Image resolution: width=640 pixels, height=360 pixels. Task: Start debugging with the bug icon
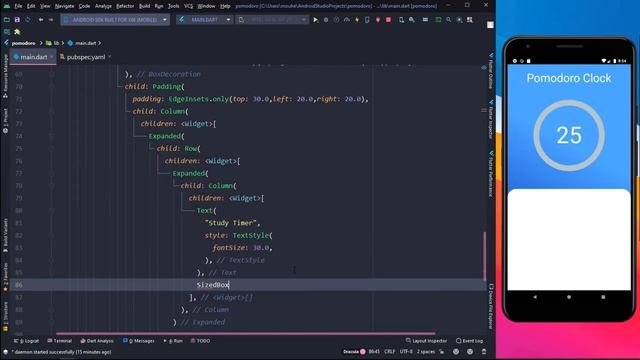point(326,20)
